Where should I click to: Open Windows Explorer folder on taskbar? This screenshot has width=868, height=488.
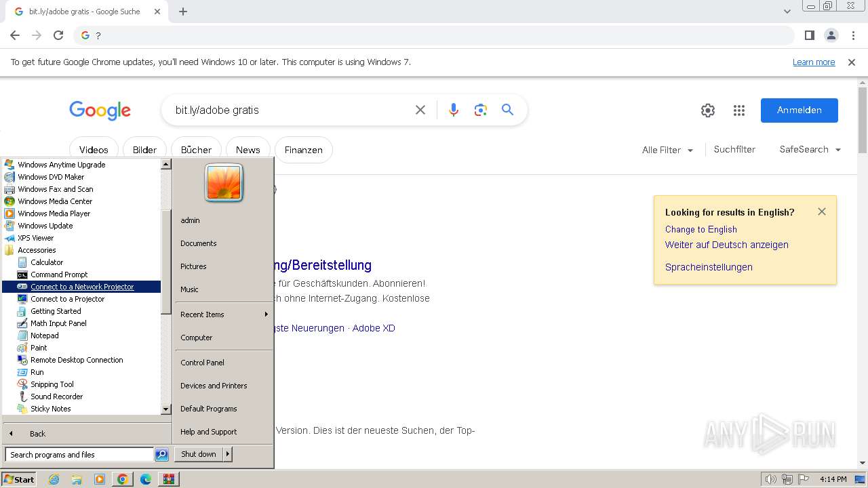click(77, 479)
